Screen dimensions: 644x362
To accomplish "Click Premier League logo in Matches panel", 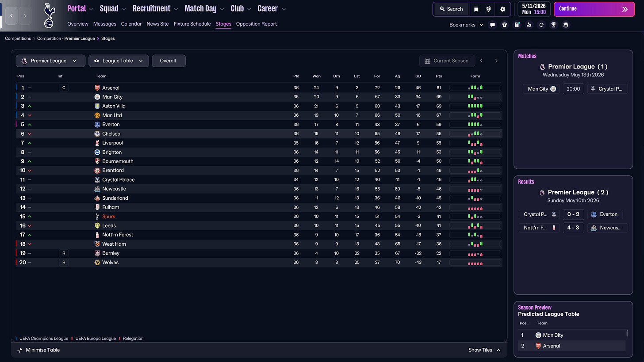I will 542,67.
